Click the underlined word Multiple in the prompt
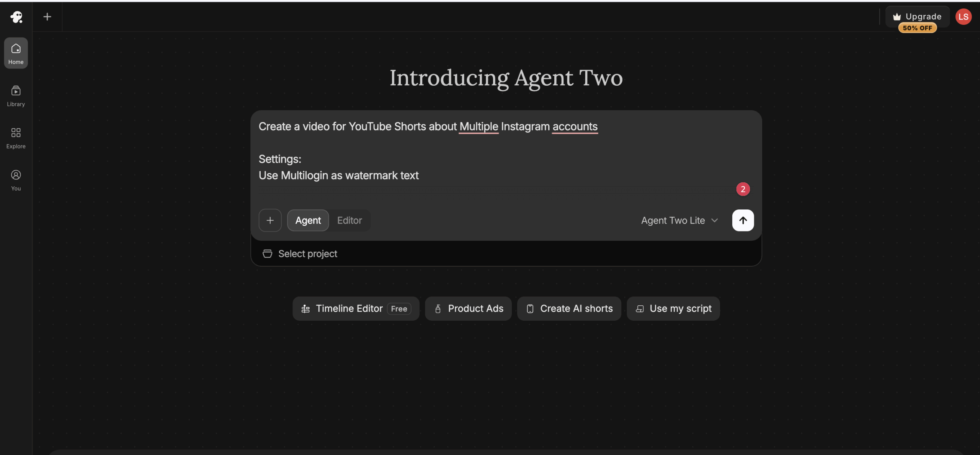 [479, 127]
